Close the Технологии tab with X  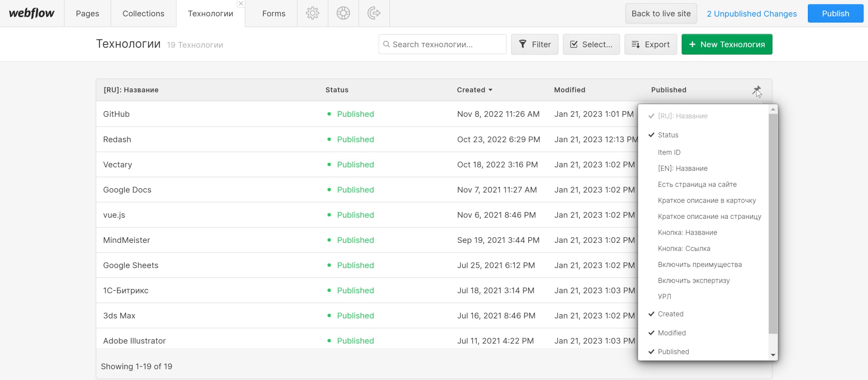[x=241, y=4]
